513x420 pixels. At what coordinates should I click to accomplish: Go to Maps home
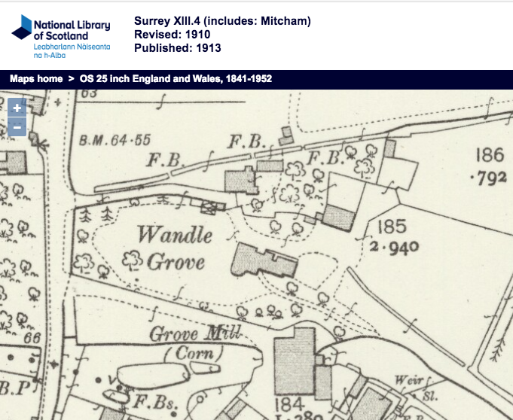(35, 78)
